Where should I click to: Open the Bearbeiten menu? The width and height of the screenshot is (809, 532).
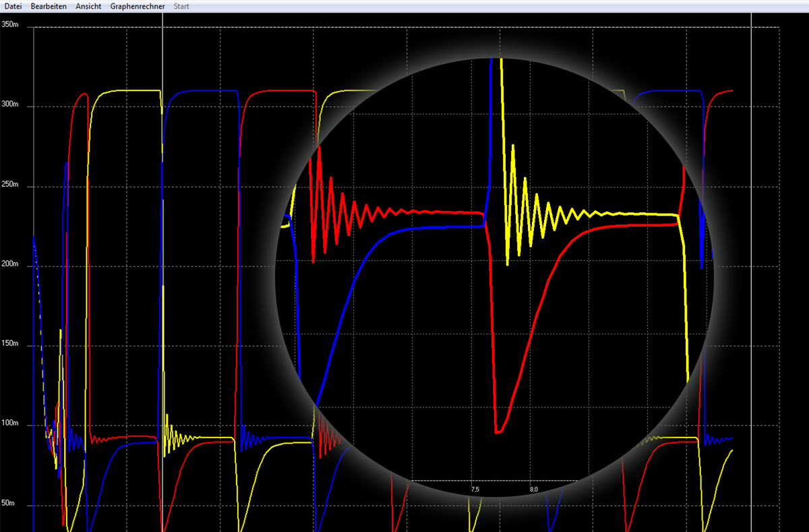click(x=48, y=6)
